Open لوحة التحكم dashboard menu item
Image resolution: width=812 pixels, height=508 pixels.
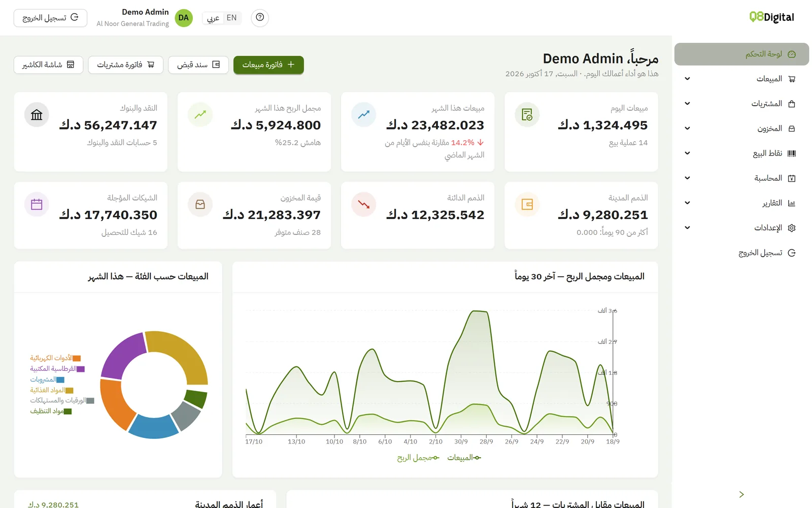741,54
